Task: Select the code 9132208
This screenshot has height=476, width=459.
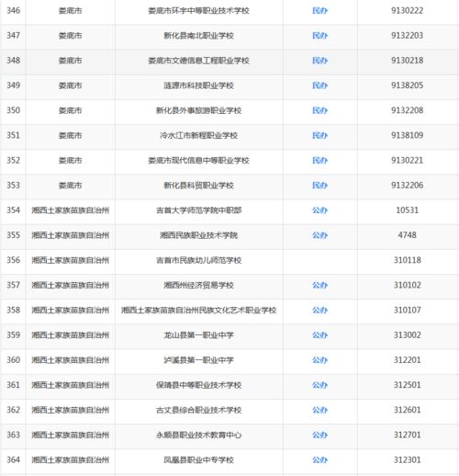Action: click(407, 110)
